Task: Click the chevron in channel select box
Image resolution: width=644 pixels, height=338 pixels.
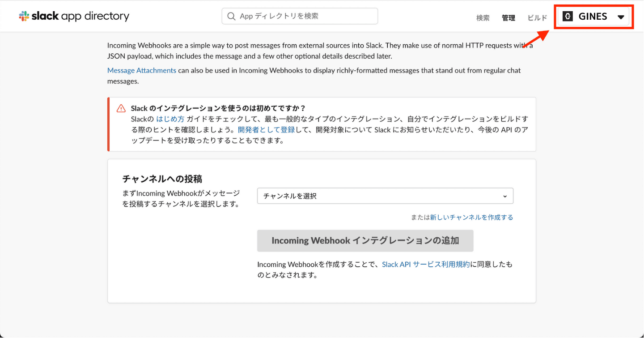Action: click(505, 196)
